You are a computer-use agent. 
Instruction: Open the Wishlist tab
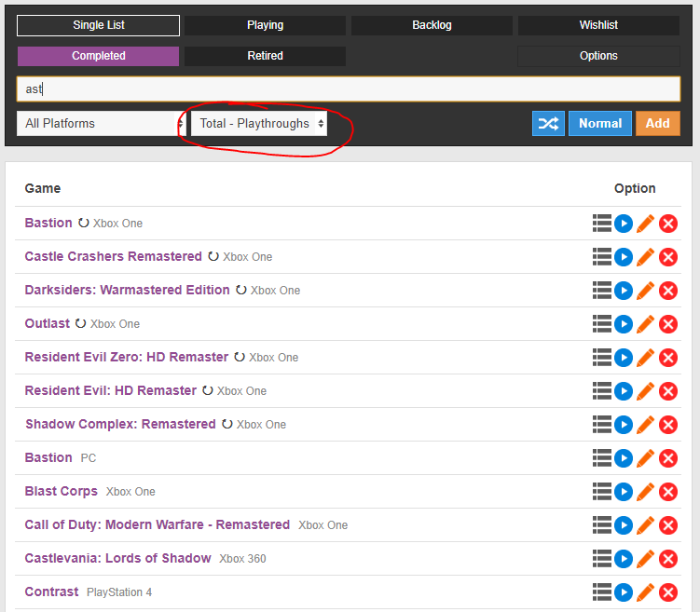click(x=598, y=25)
